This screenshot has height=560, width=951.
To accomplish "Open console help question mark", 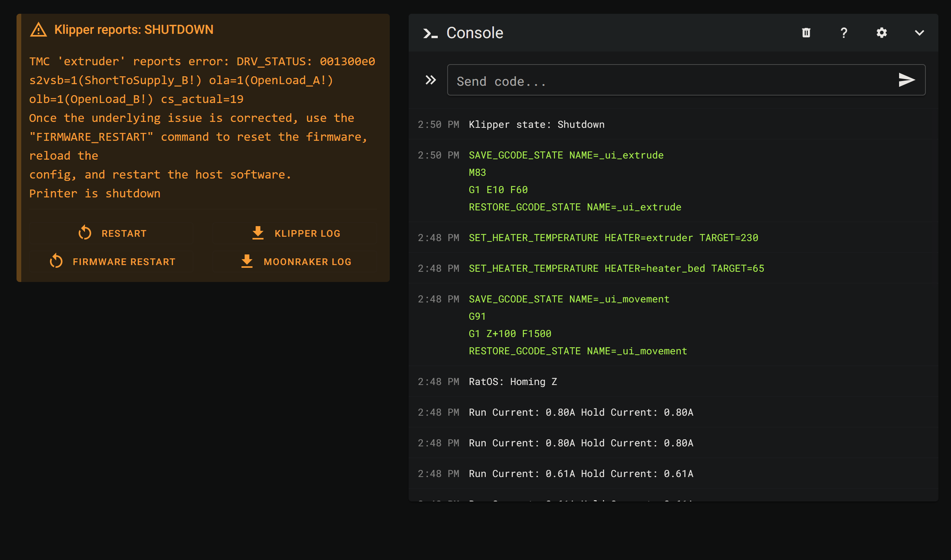I will point(844,33).
